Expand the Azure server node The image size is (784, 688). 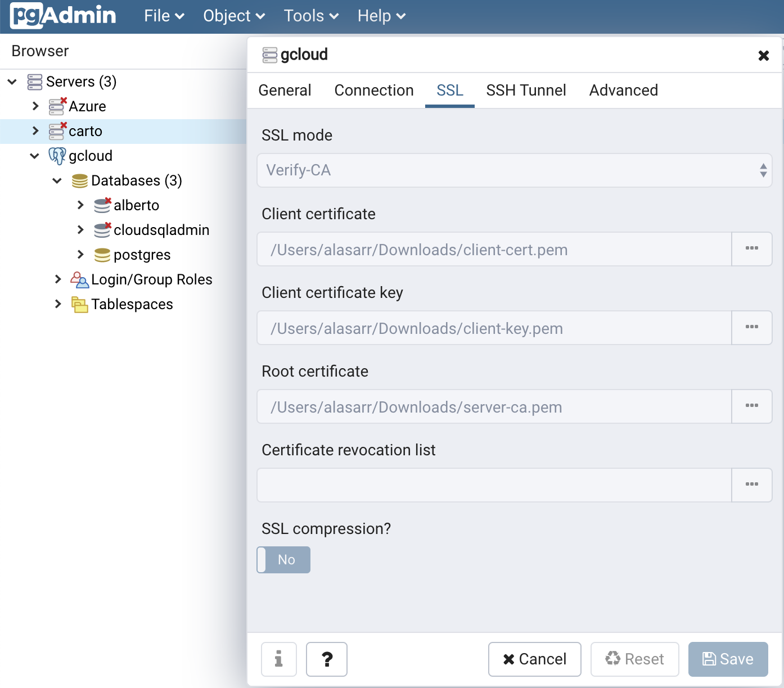point(35,106)
